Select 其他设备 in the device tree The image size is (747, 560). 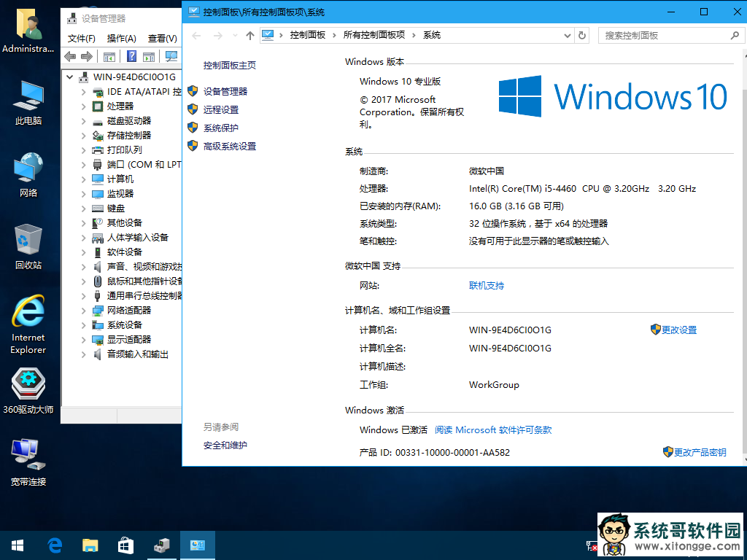click(124, 223)
